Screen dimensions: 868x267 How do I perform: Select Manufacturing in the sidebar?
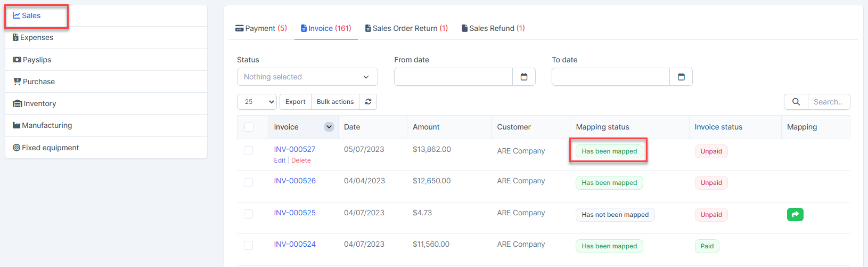coord(47,125)
